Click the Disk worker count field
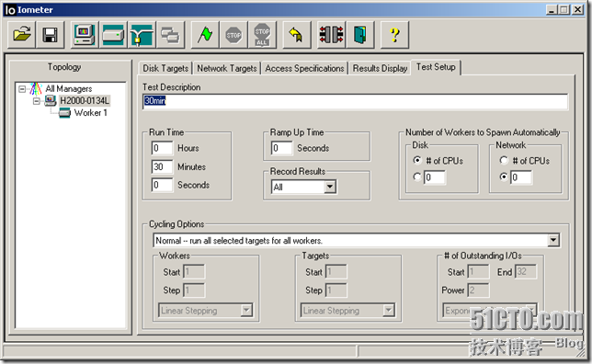The height and width of the screenshot is (364, 592). (x=434, y=177)
